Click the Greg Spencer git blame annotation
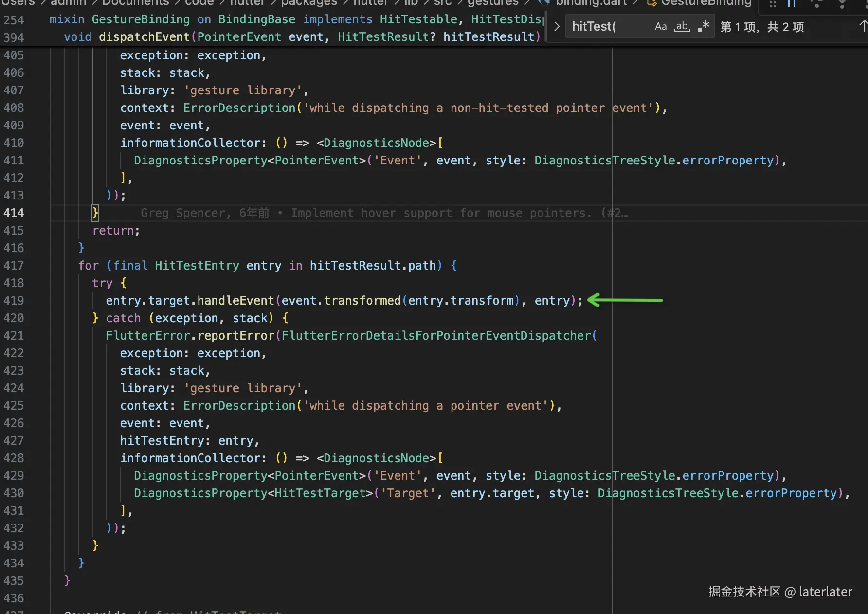 384,213
